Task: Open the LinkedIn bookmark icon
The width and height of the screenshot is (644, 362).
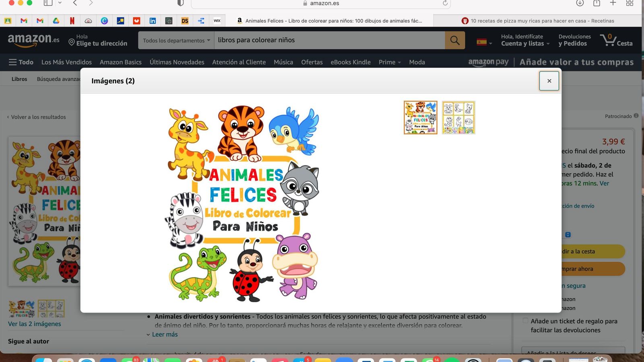Action: [x=153, y=21]
